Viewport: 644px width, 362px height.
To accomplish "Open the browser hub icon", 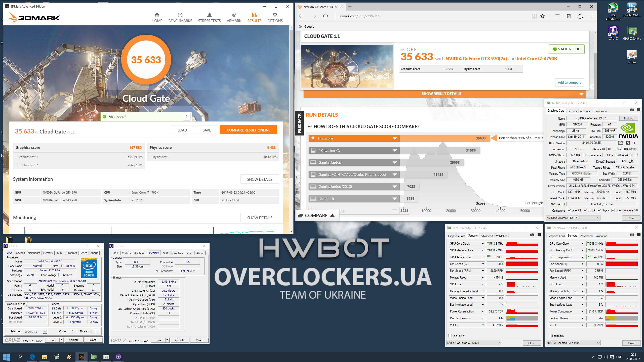I will tap(558, 16).
